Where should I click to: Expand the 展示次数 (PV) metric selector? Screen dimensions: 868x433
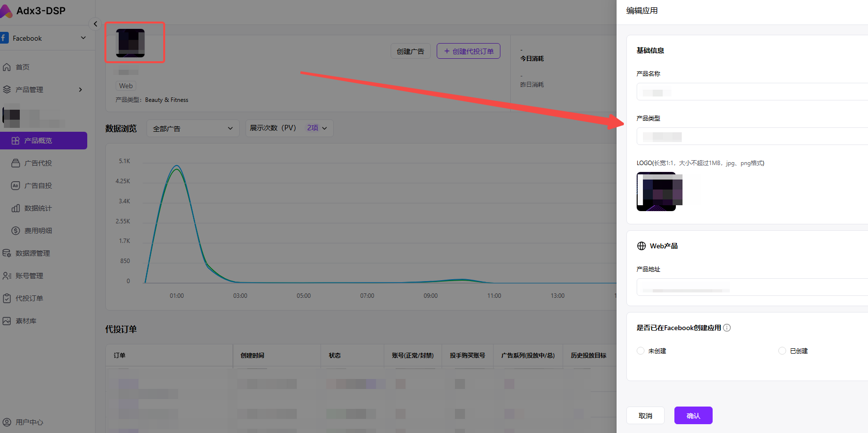pyautogui.click(x=289, y=128)
